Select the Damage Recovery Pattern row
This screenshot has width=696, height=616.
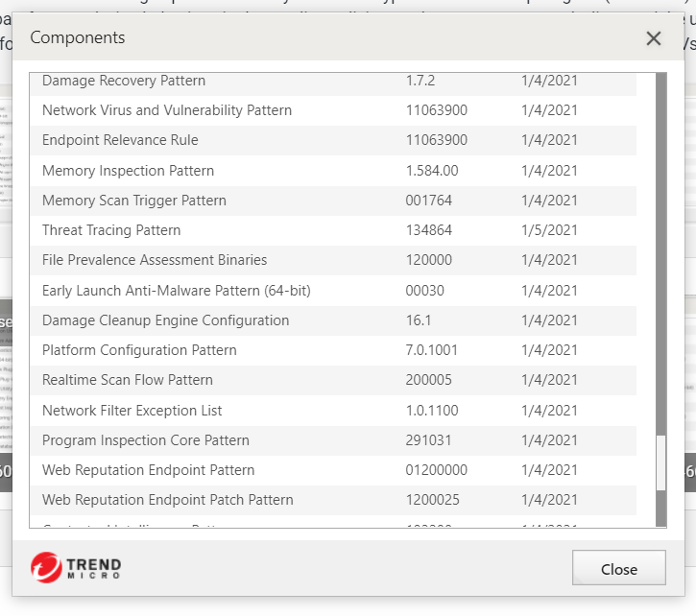[x=124, y=81]
